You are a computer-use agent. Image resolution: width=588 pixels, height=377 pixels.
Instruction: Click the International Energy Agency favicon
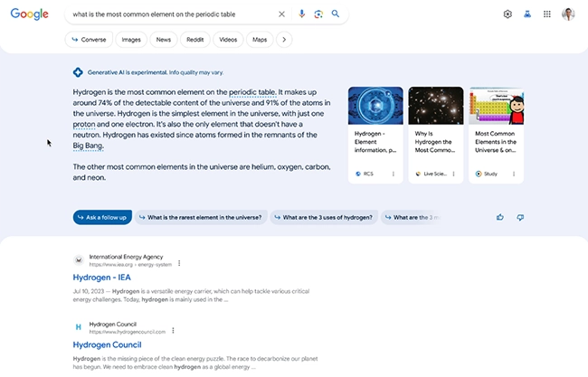pyautogui.click(x=79, y=259)
